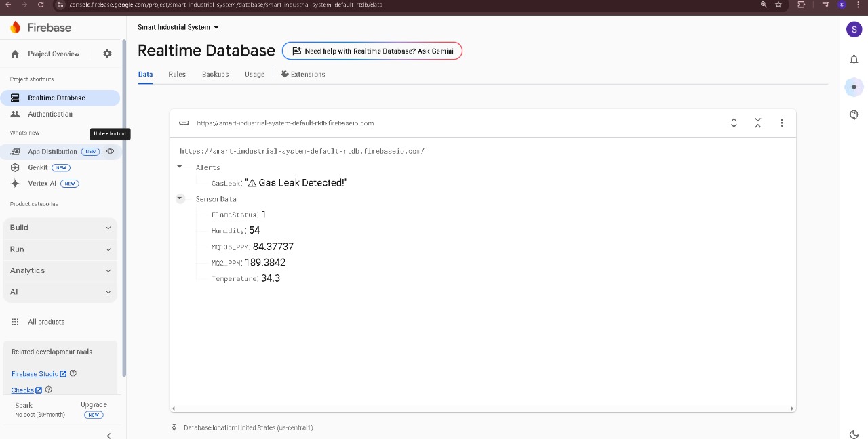Image resolution: width=868 pixels, height=439 pixels.
Task: Click the Vertex AI sparkle icon
Action: [15, 184]
